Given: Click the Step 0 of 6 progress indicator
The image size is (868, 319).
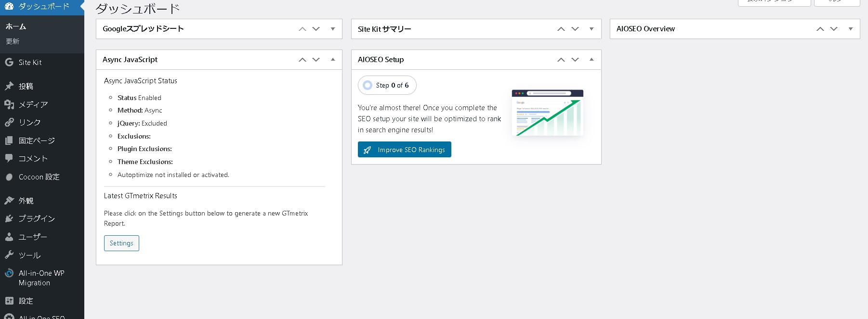Looking at the screenshot, I should pyautogui.click(x=387, y=85).
